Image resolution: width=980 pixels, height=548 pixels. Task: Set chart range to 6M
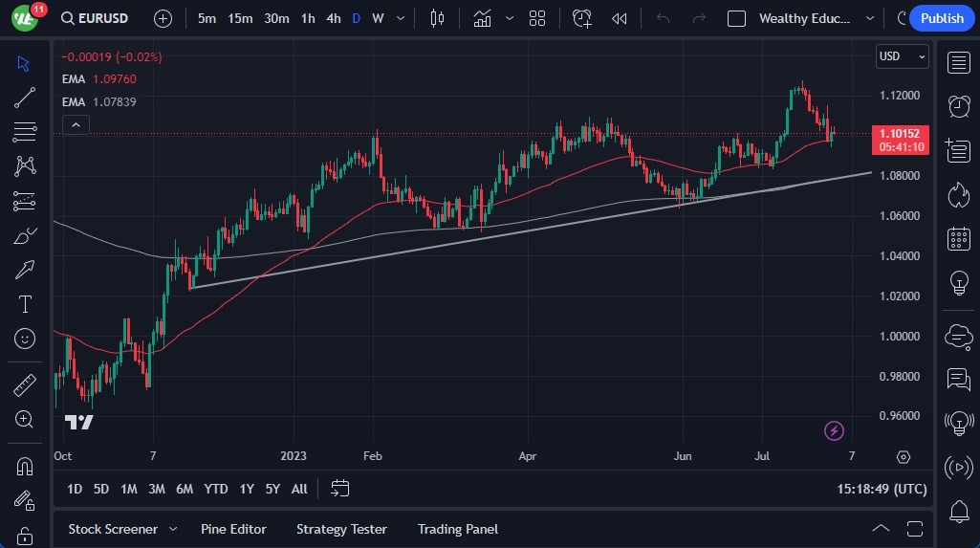pos(185,489)
